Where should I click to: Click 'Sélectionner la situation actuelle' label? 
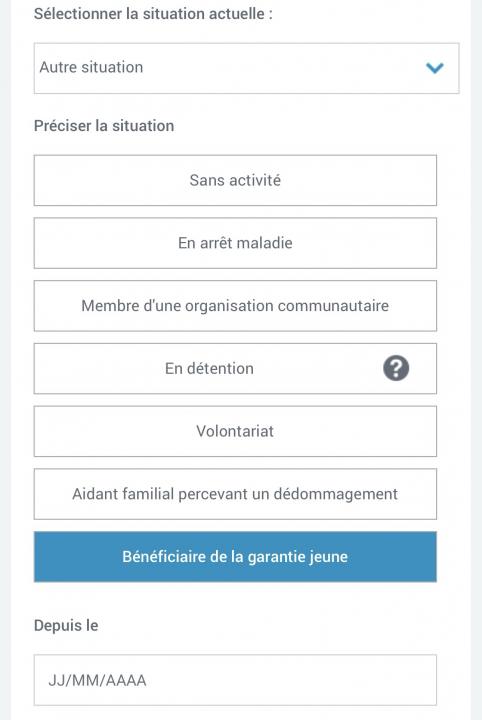153,14
